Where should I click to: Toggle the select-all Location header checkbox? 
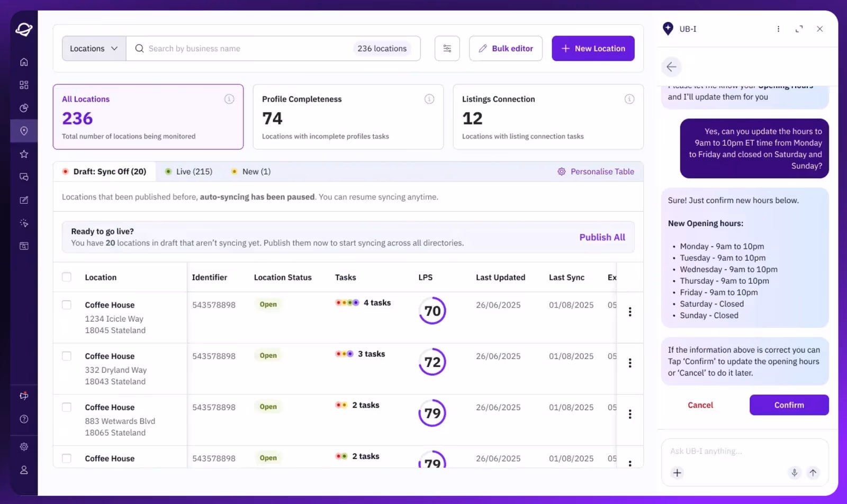click(67, 277)
